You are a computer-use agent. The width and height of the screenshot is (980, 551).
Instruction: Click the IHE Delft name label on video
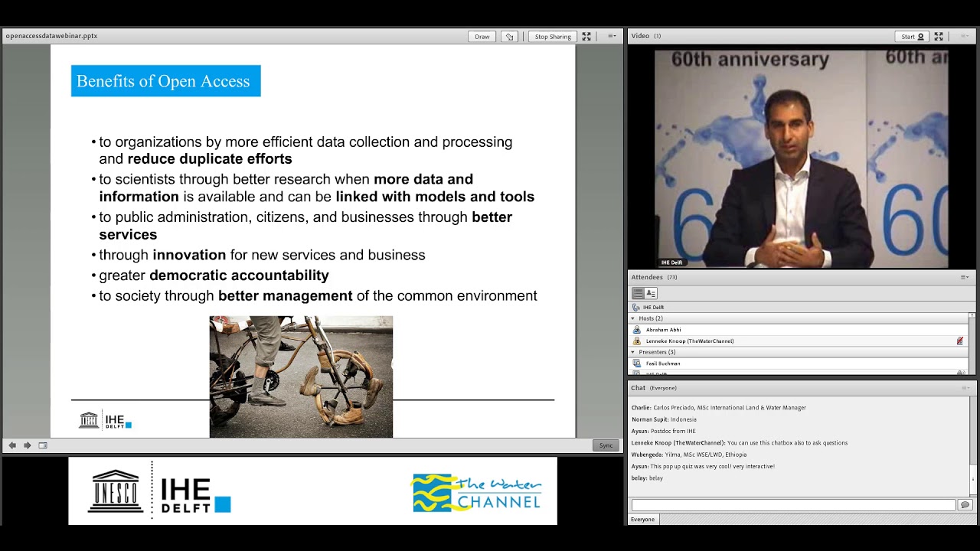point(671,262)
